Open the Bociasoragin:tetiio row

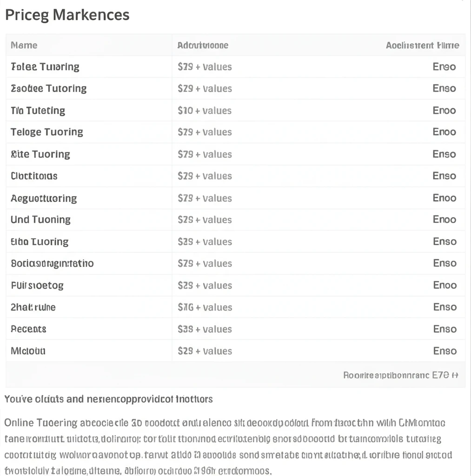(235, 263)
